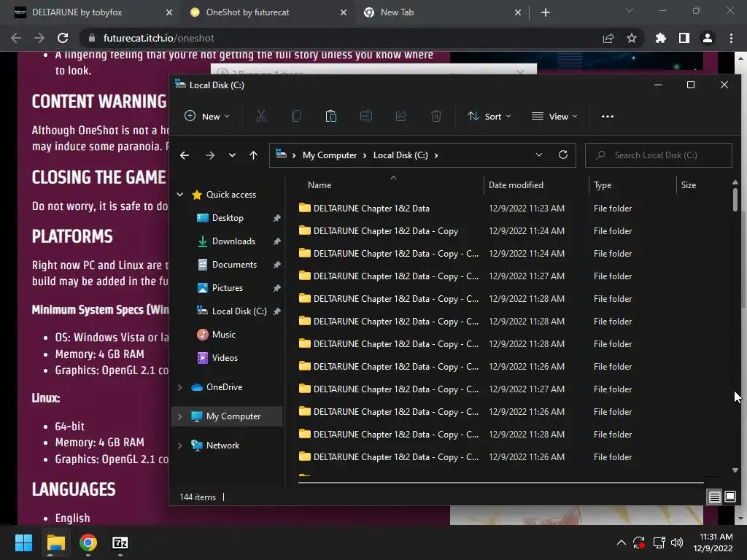
Task: Click the file list horizontal scrollbar
Action: pyautogui.click(x=500, y=483)
